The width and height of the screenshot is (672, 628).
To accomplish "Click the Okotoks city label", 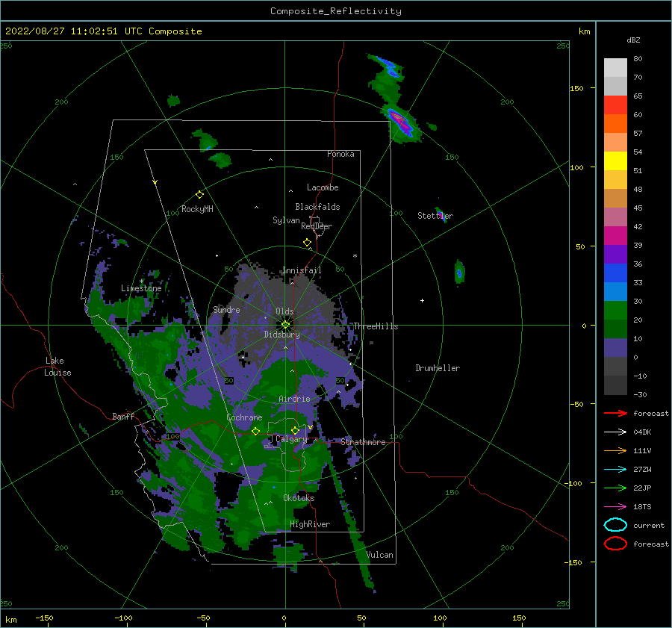I will [x=299, y=498].
